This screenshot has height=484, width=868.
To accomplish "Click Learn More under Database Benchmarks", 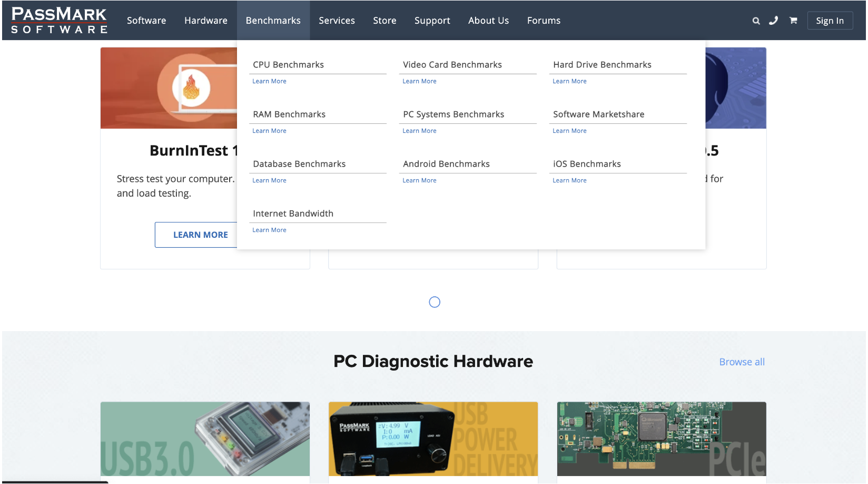I will point(269,180).
